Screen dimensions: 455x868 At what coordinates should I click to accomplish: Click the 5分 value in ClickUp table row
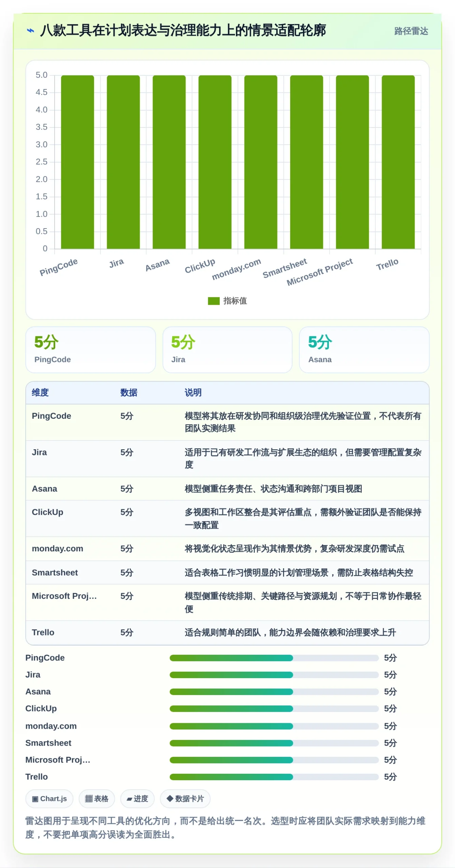(127, 512)
